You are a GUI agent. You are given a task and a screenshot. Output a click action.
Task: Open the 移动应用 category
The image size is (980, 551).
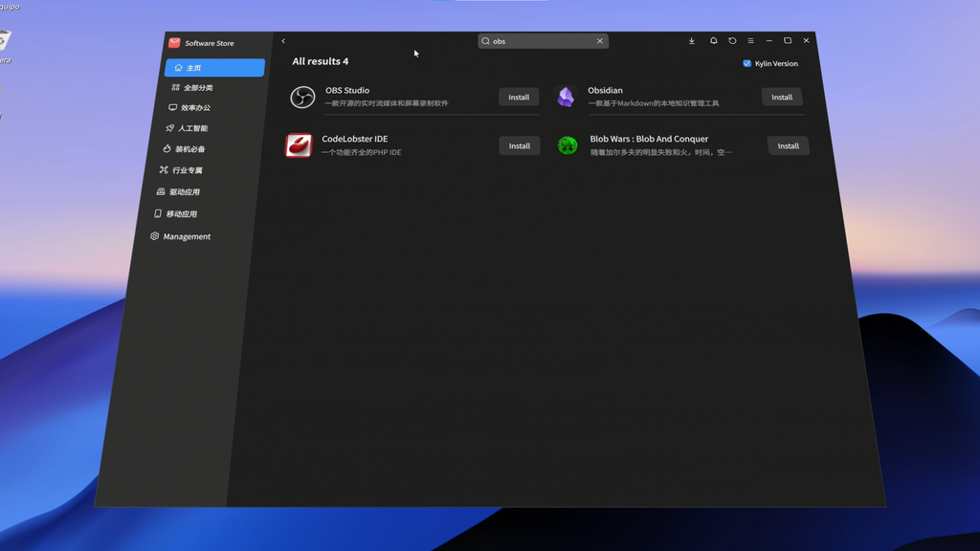point(181,214)
